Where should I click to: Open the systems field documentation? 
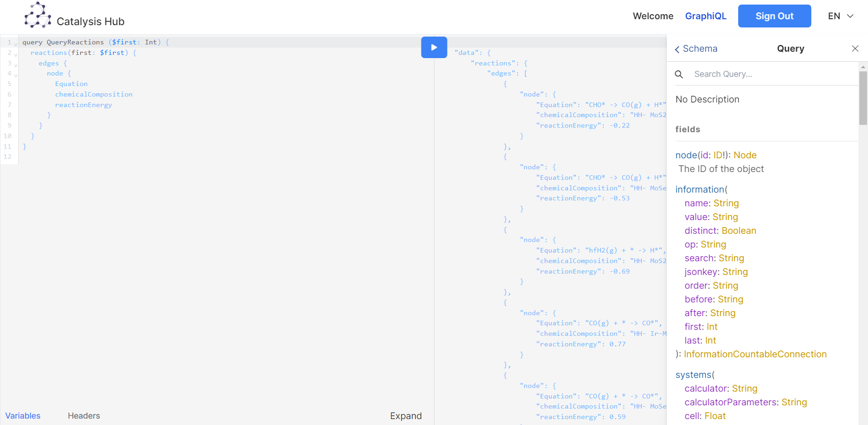tap(693, 375)
